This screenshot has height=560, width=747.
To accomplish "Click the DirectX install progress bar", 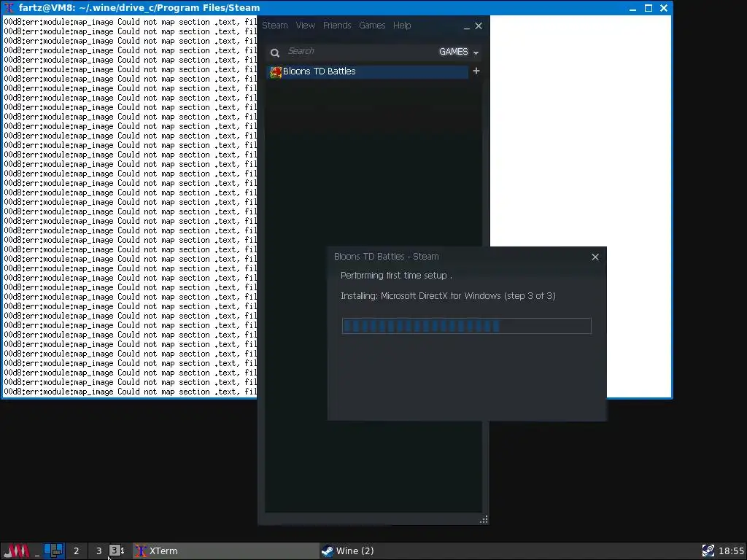I will pyautogui.click(x=466, y=326).
